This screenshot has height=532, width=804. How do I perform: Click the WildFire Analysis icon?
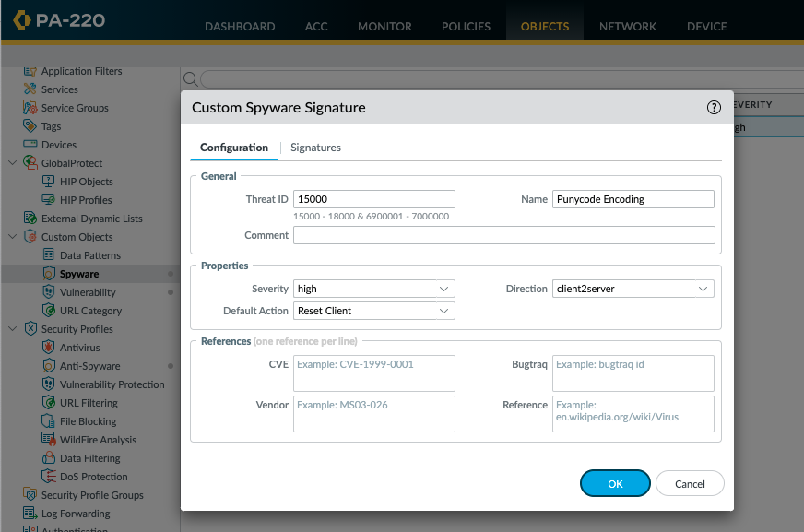49,440
